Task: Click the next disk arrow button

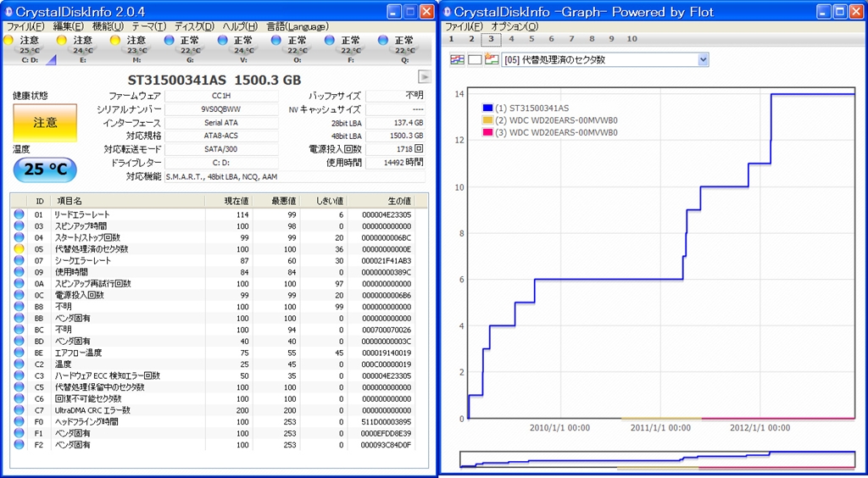Action: click(x=424, y=75)
